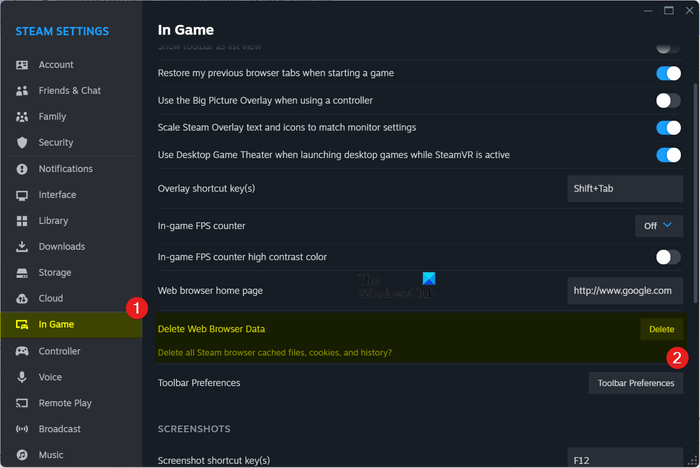Open Friends & Chat icon in sidebar

22,91
